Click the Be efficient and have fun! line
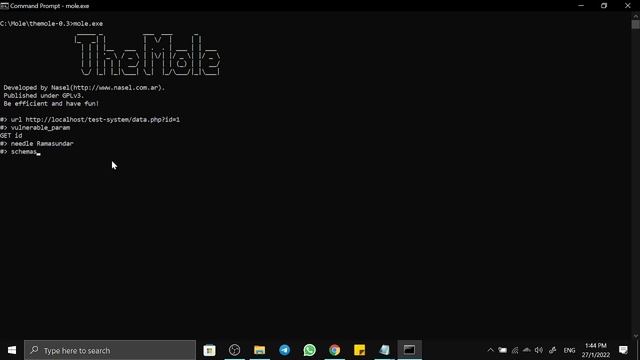 [51, 104]
